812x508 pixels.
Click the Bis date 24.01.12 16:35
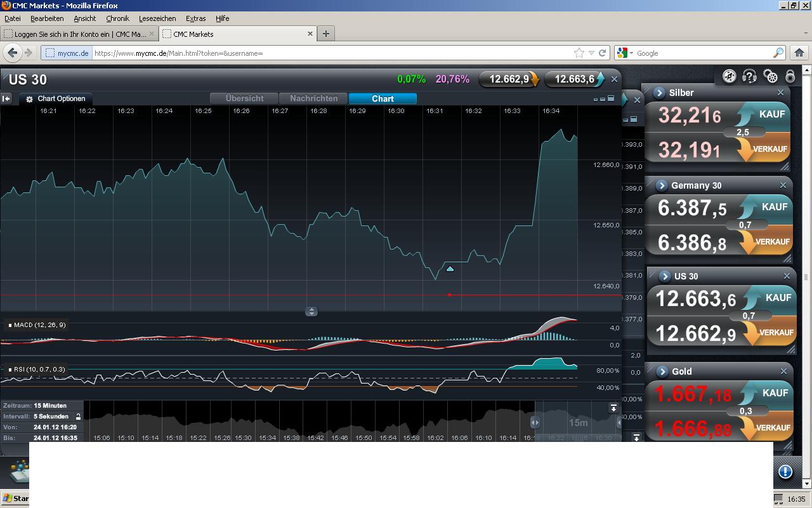tap(55, 438)
